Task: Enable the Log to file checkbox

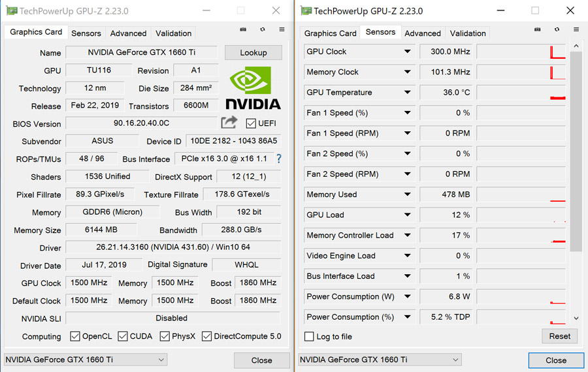Action: coord(309,336)
